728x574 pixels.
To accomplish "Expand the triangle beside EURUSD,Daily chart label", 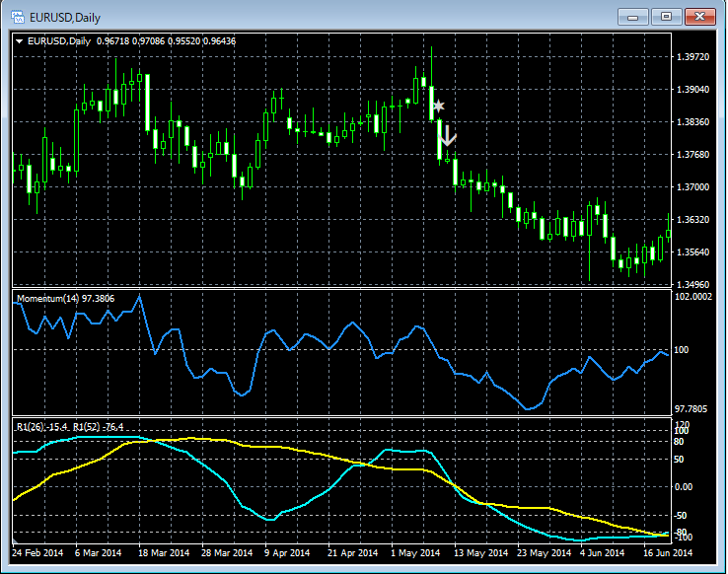I will click(x=20, y=40).
